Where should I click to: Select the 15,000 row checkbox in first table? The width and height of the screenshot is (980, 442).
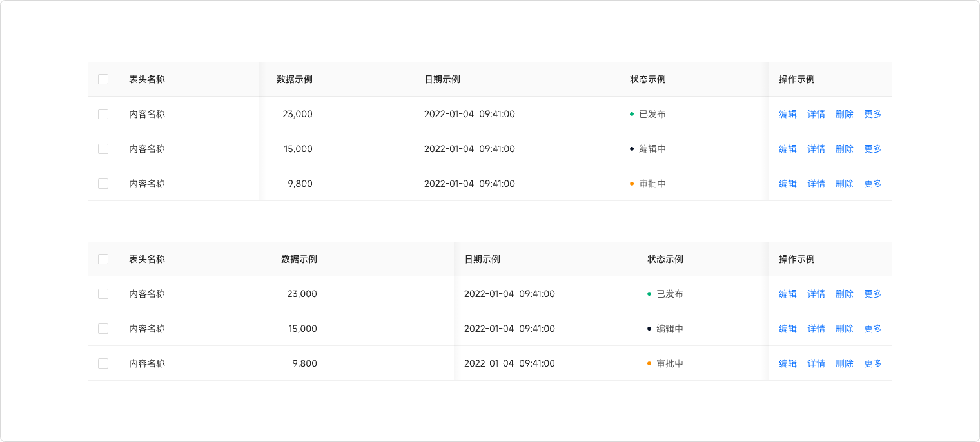(x=103, y=149)
